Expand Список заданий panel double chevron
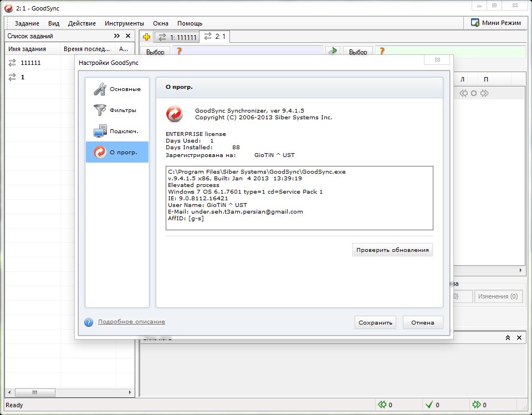This screenshot has width=532, height=415. click(x=117, y=36)
